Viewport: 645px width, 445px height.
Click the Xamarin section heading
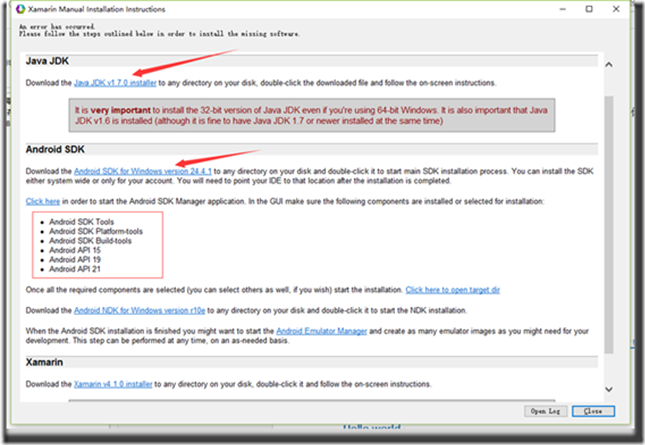click(x=44, y=362)
